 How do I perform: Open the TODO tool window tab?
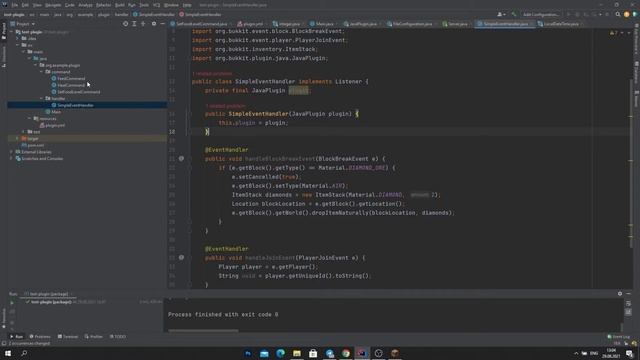(118, 337)
